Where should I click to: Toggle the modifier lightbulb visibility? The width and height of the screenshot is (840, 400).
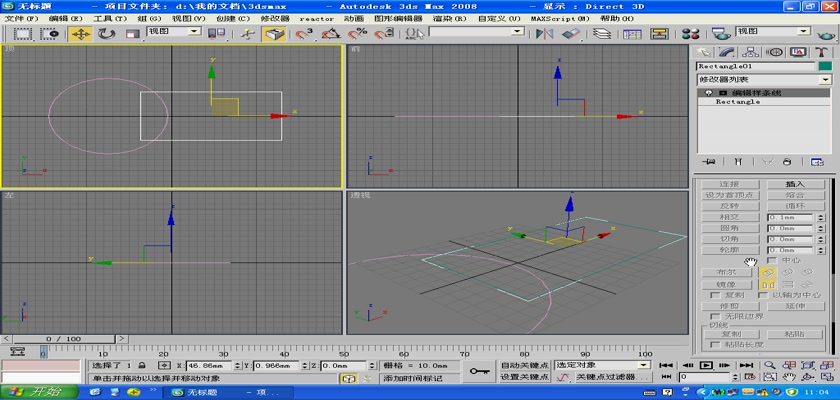[709, 93]
